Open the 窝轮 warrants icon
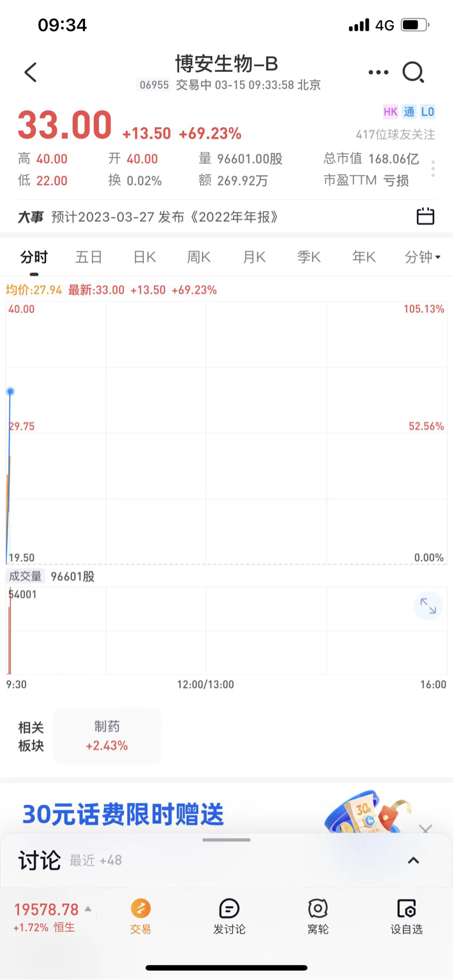 click(318, 908)
